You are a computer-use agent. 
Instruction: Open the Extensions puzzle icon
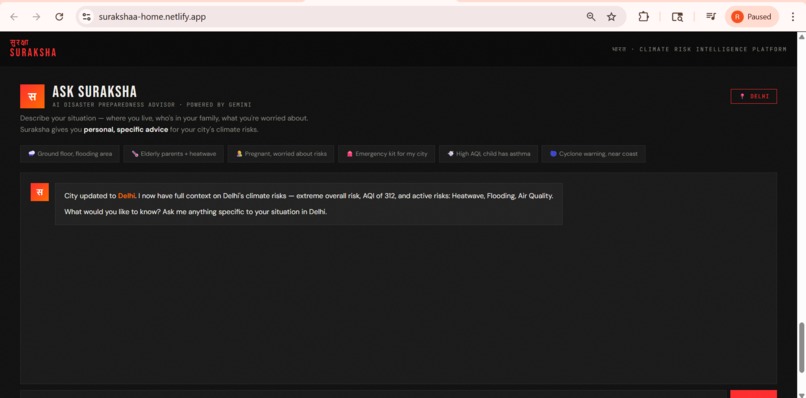[x=644, y=16]
